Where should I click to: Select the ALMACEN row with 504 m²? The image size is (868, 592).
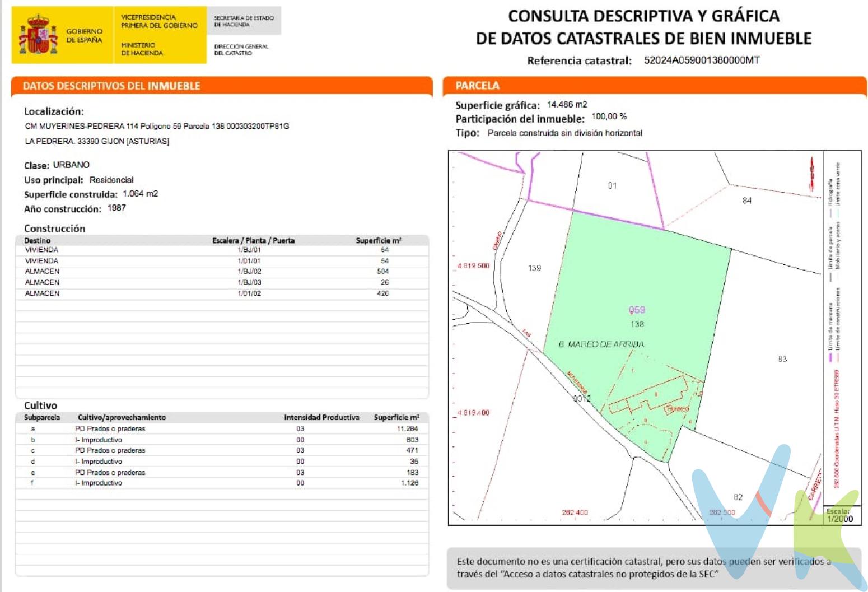tap(221, 272)
